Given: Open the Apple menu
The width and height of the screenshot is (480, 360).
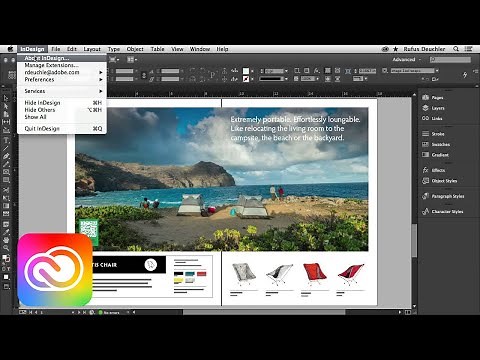Looking at the screenshot, I should pyautogui.click(x=10, y=49).
